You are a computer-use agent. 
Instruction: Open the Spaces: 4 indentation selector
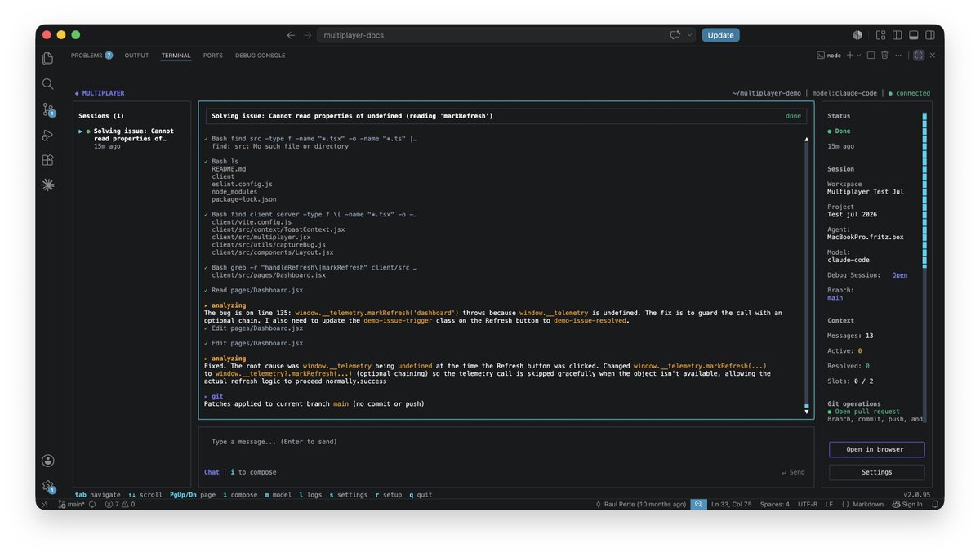pos(774,505)
